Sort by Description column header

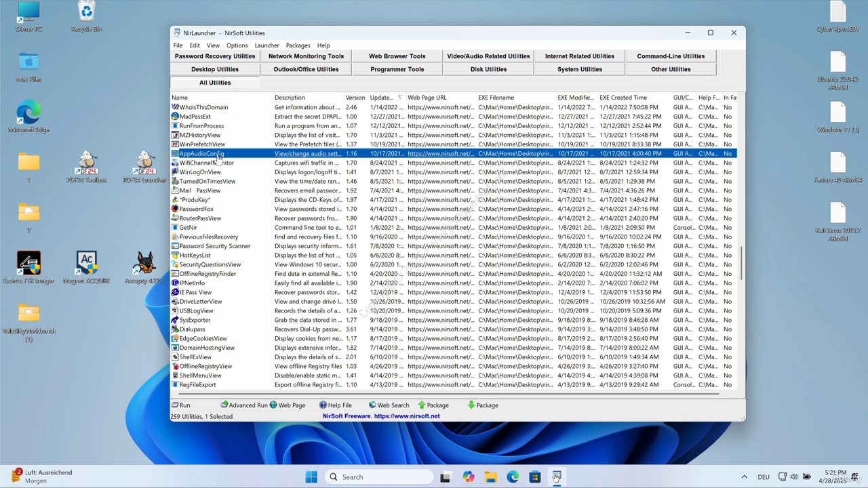(x=308, y=98)
